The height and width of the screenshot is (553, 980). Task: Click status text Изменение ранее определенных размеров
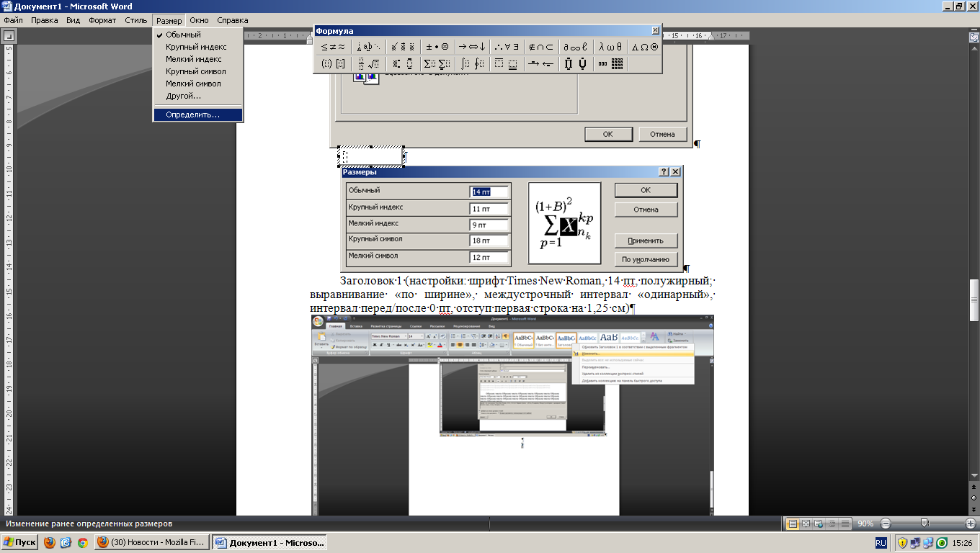[x=90, y=523]
